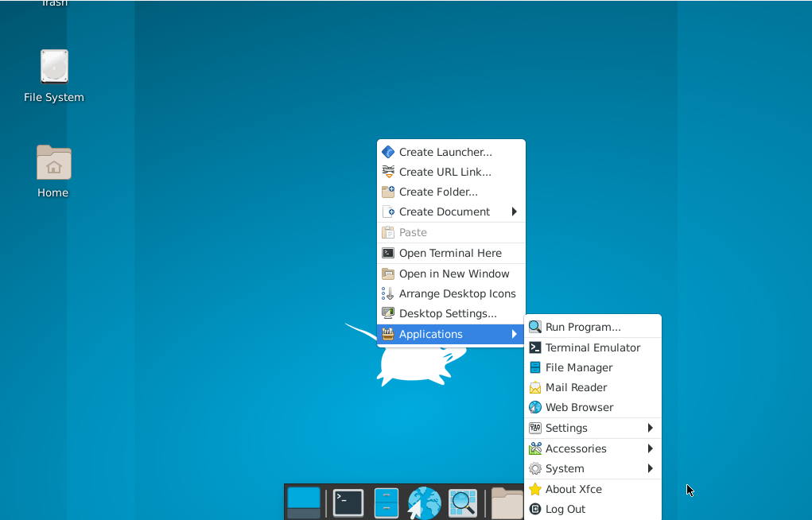Image resolution: width=812 pixels, height=520 pixels.
Task: Click the Desktop Settings monitor icon
Action: [x=388, y=313]
